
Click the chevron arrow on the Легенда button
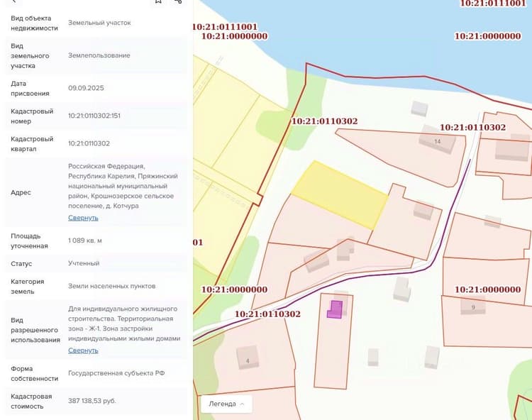(x=243, y=404)
